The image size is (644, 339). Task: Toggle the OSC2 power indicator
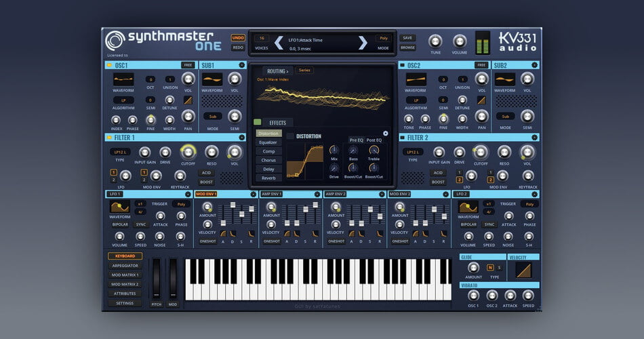[x=402, y=65]
